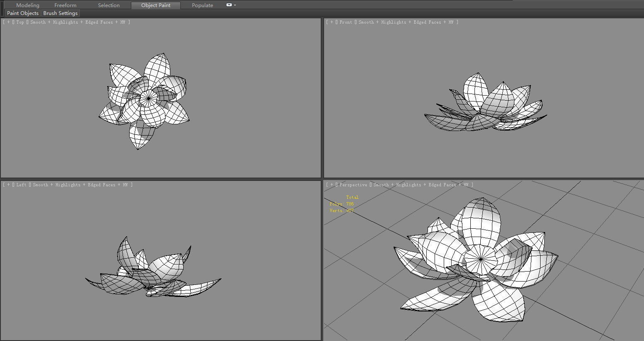Viewport: 644px width, 341px height.
Task: Click the Left viewport name label
Action: [21, 185]
